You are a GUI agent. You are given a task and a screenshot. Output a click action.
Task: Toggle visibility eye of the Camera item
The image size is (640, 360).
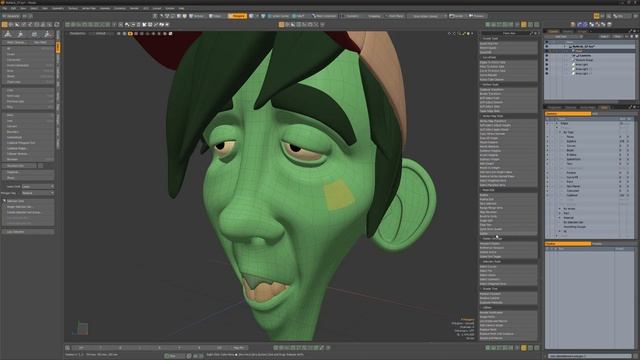(x=547, y=56)
